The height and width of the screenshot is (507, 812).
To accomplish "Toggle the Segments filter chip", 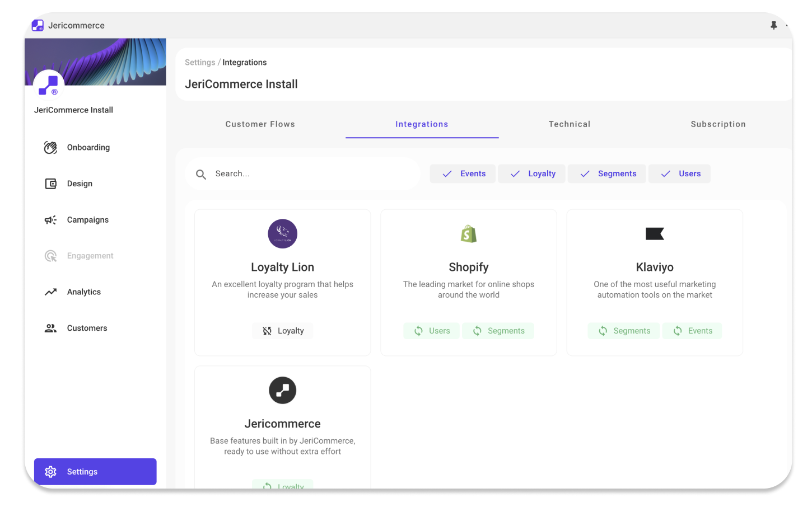I will [608, 173].
